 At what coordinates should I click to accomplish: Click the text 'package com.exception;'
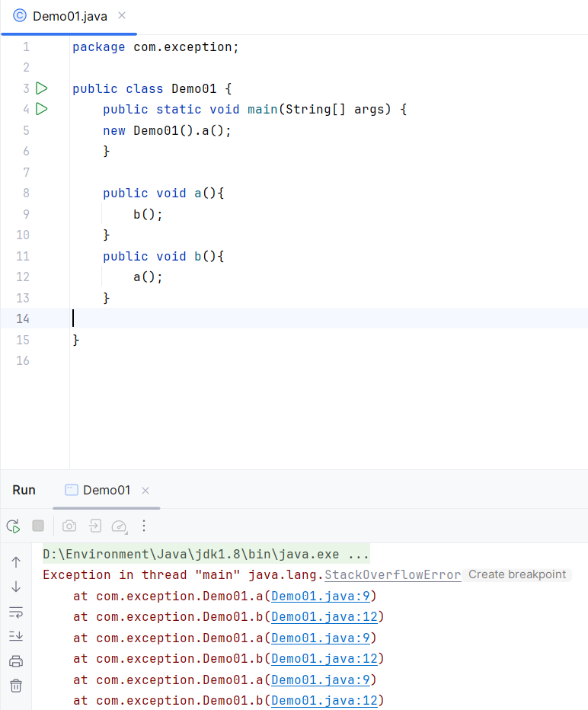155,47
